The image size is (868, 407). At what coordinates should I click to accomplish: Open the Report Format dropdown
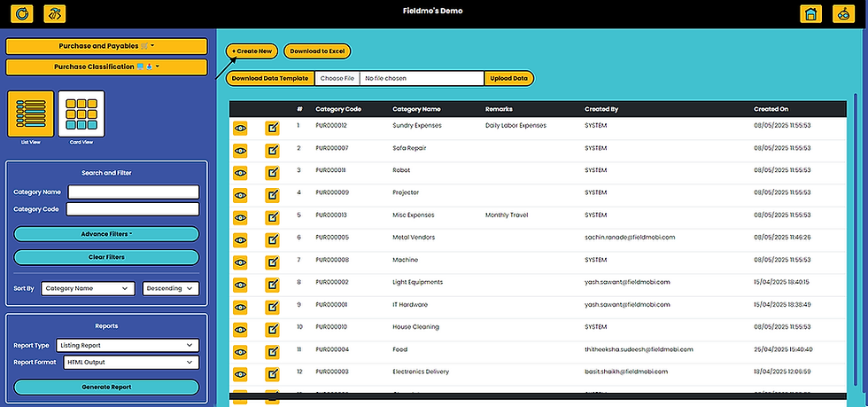coord(130,362)
